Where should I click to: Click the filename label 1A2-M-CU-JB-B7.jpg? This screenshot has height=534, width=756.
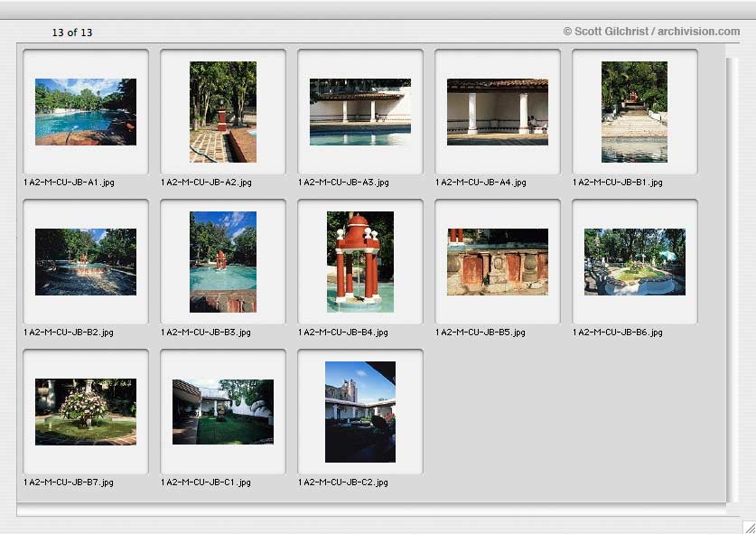click(x=69, y=482)
